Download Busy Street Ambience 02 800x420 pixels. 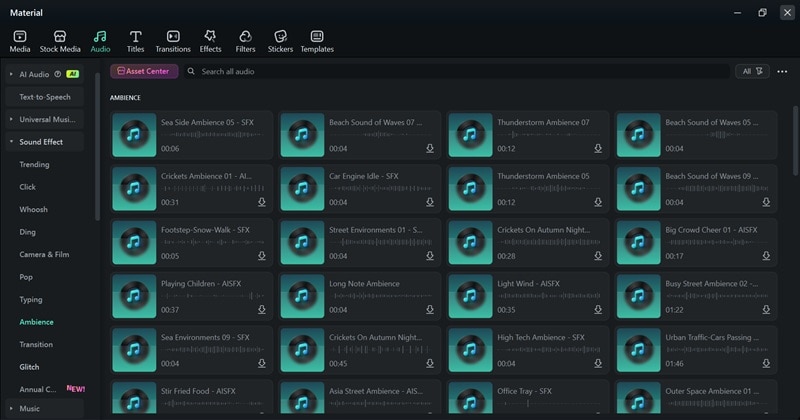(766, 310)
